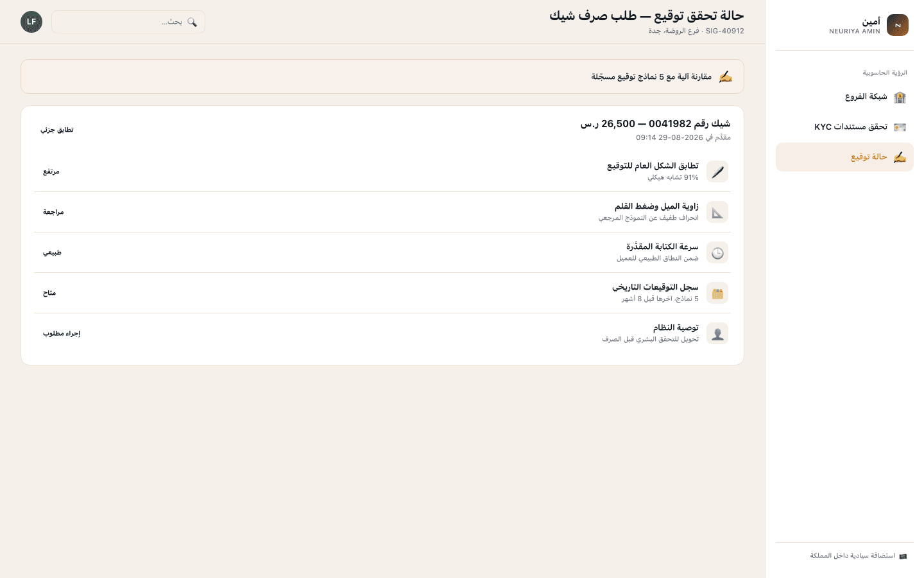This screenshot has height=578, width=924.
Task: Click the text 5 نماذج، آخرها قبل 8 أشهر
Action: click(x=660, y=299)
